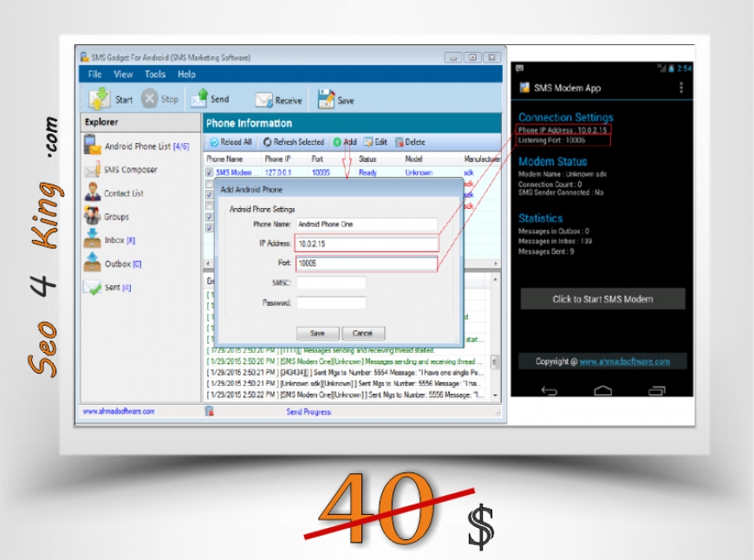Tap Click to Start SMS Modem button
The height and width of the screenshot is (560, 754).
[x=602, y=299]
